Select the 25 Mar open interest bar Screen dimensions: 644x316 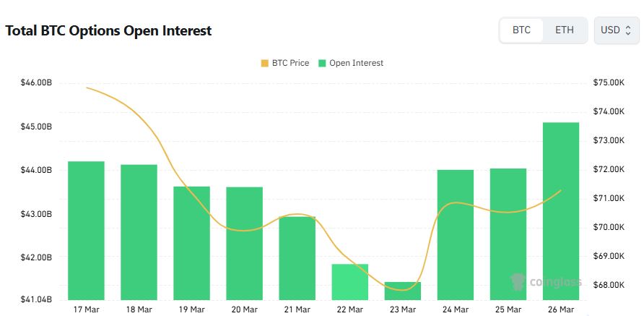[x=508, y=234]
